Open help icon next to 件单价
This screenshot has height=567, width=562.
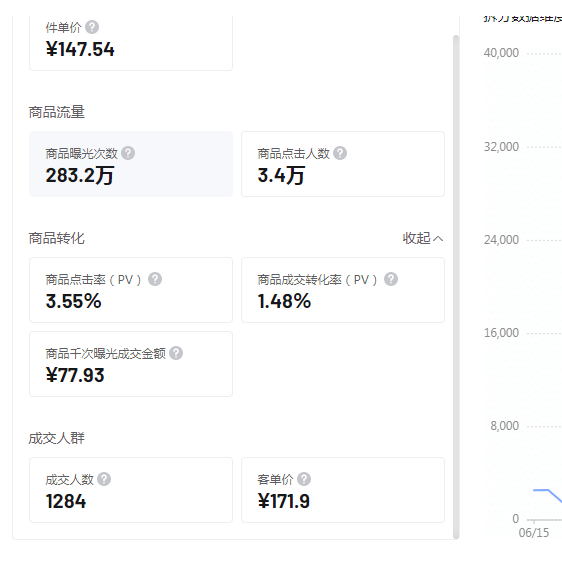click(x=92, y=27)
